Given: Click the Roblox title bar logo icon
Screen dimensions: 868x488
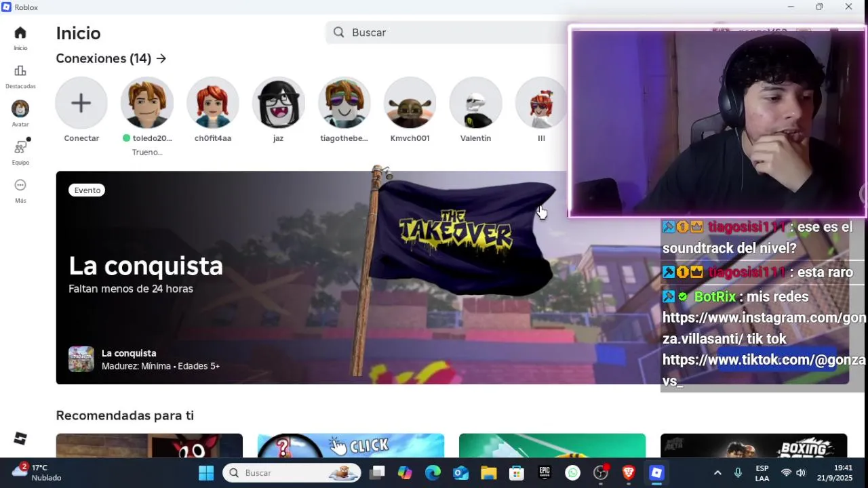Looking at the screenshot, I should 7,7.
